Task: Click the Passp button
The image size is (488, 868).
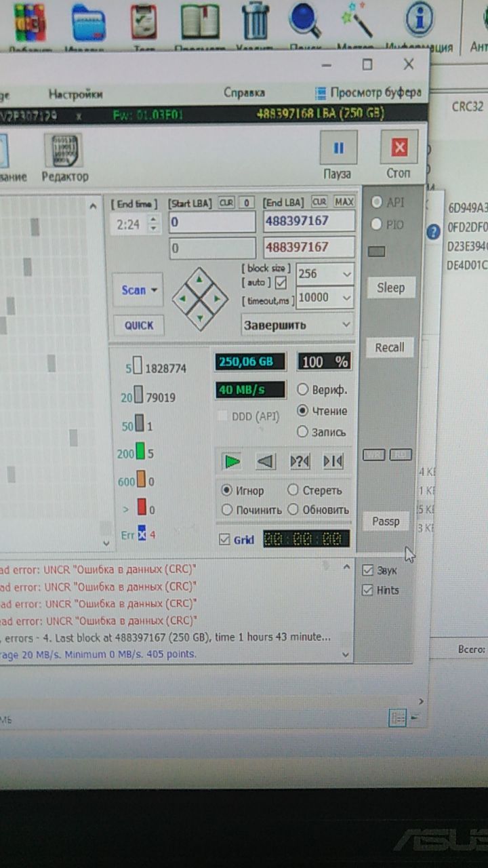Action: (x=386, y=521)
